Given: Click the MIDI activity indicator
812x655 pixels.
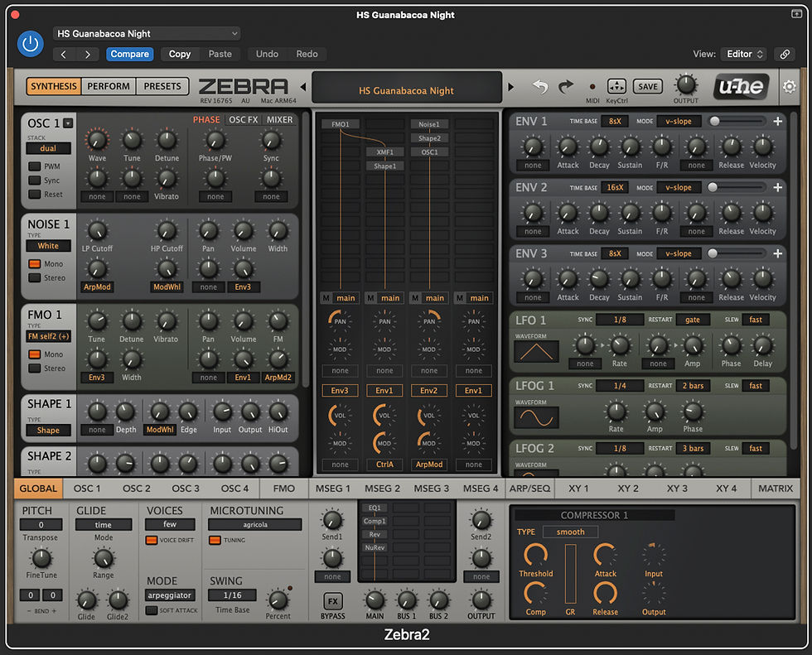Looking at the screenshot, I should [593, 86].
